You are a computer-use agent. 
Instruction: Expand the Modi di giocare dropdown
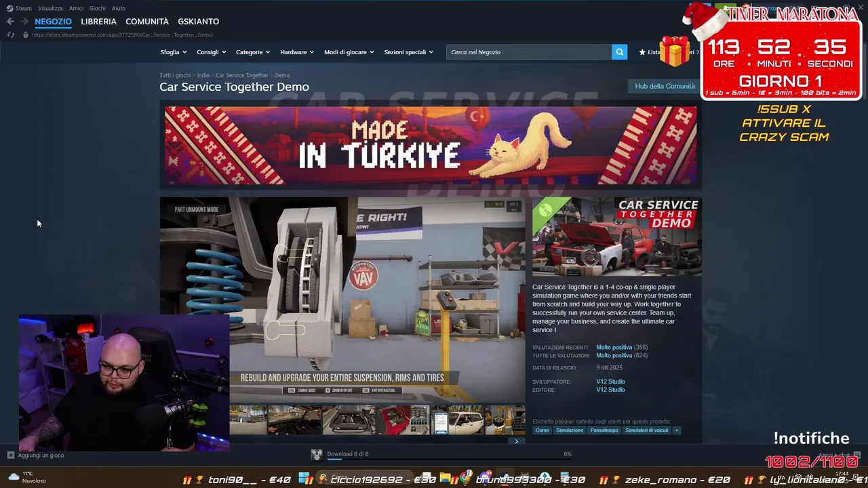point(349,52)
